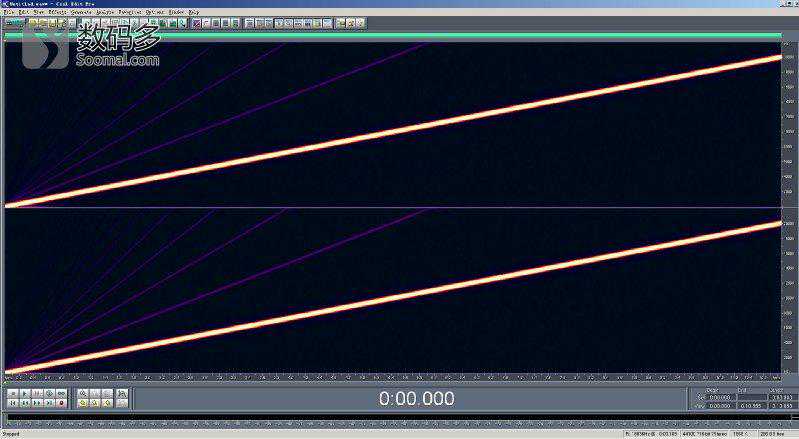799x439 pixels.
Task: Jump to beginning with transport button
Action: 11,403
